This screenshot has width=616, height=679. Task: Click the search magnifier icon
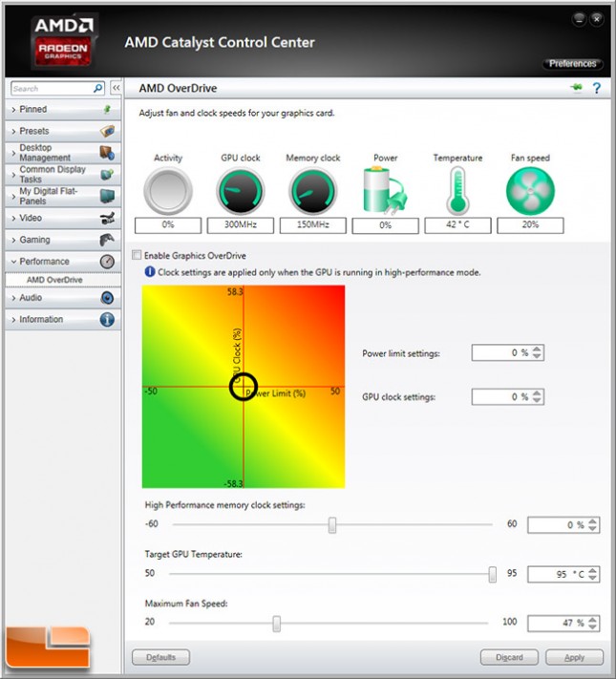(98, 89)
